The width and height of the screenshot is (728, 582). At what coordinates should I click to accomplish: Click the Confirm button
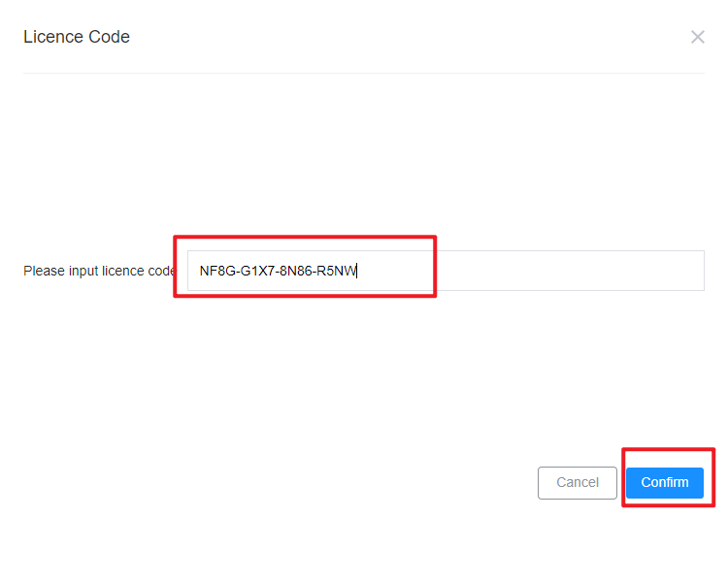664,483
